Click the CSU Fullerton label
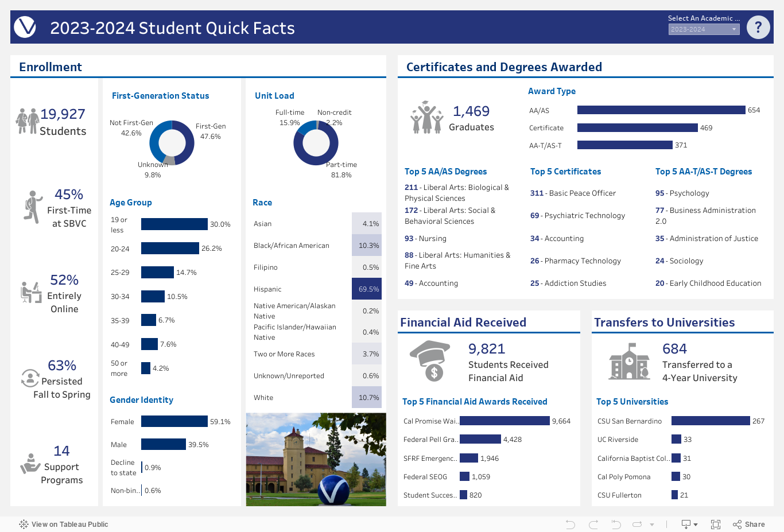This screenshot has height=532, width=784. pos(619,495)
